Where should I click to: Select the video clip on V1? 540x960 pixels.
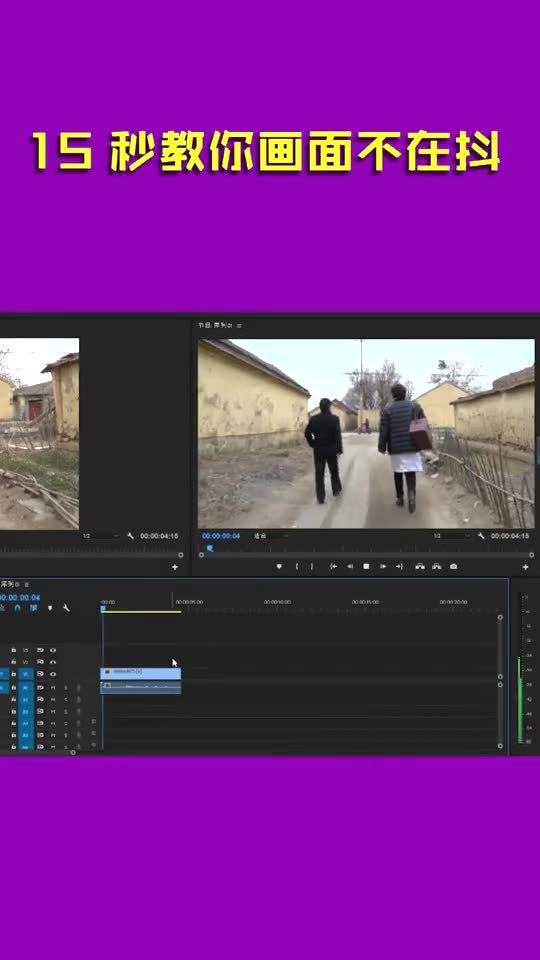[141, 673]
